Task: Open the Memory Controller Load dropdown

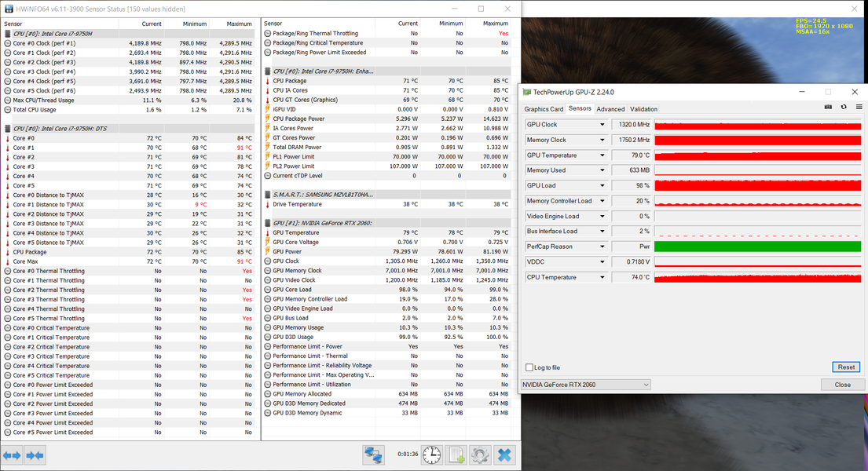Action: (x=602, y=201)
